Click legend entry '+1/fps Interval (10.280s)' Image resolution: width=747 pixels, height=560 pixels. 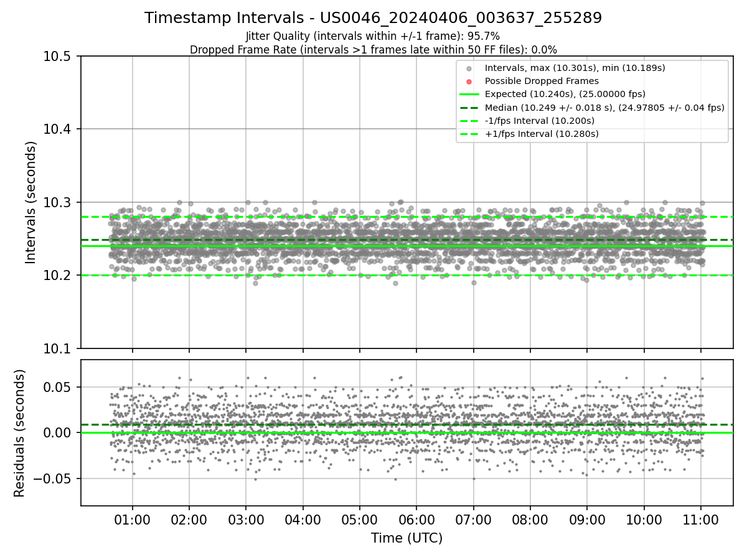pos(542,134)
